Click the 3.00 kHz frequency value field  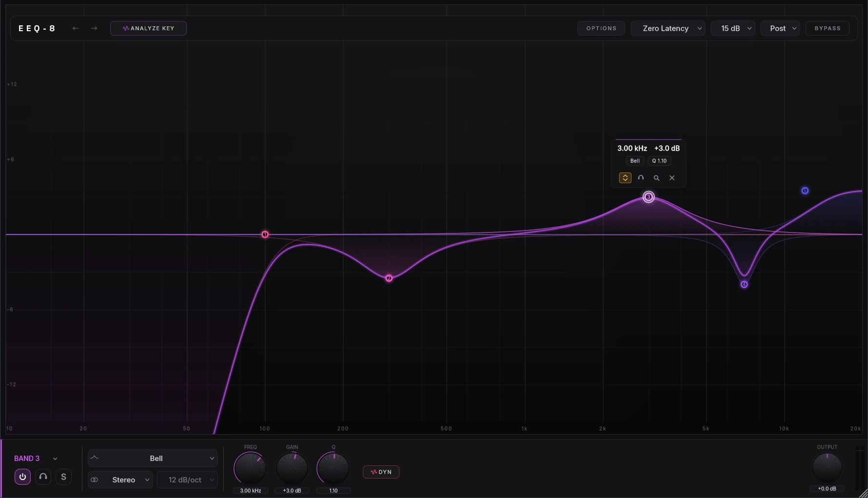click(x=251, y=491)
